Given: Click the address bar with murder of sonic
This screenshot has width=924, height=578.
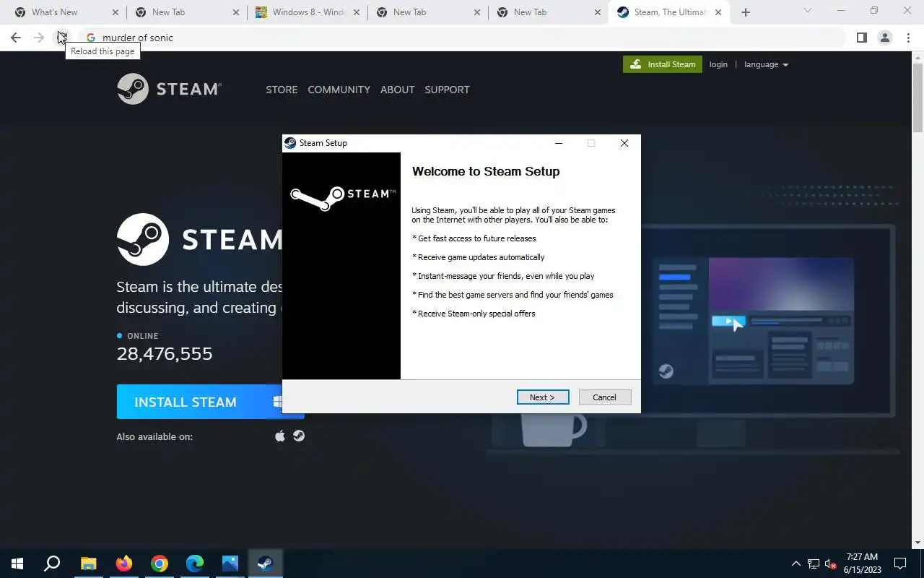Looking at the screenshot, I should click(x=462, y=38).
